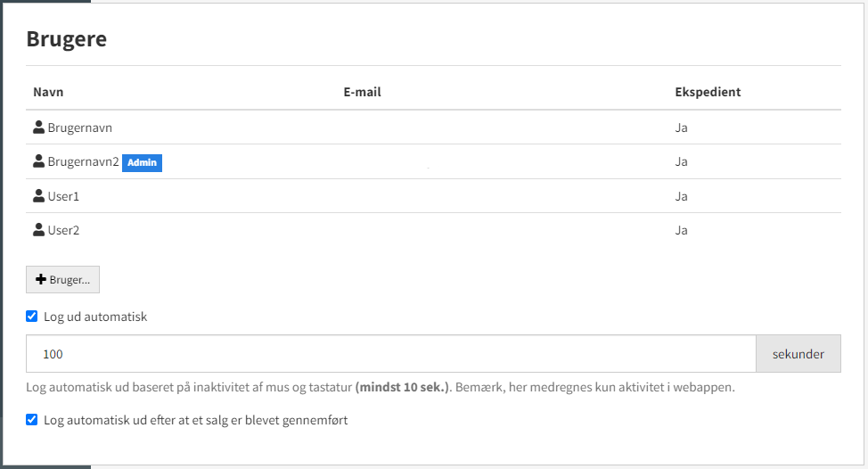Toggle logout after completed sale checkbox
868x469 pixels.
pos(31,420)
